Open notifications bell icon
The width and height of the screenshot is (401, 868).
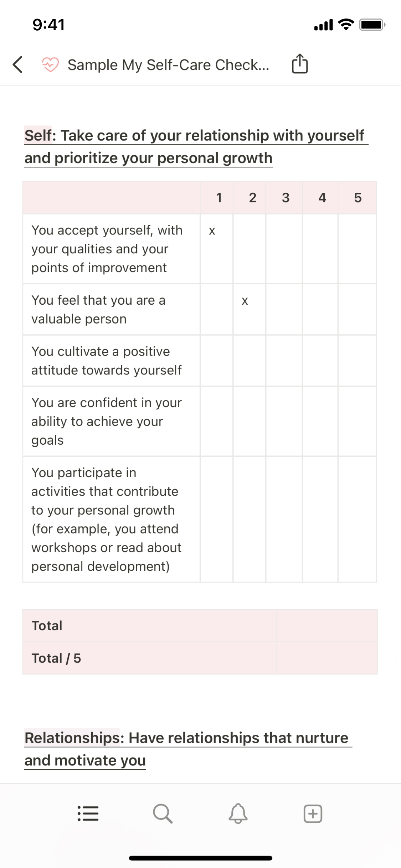238,814
